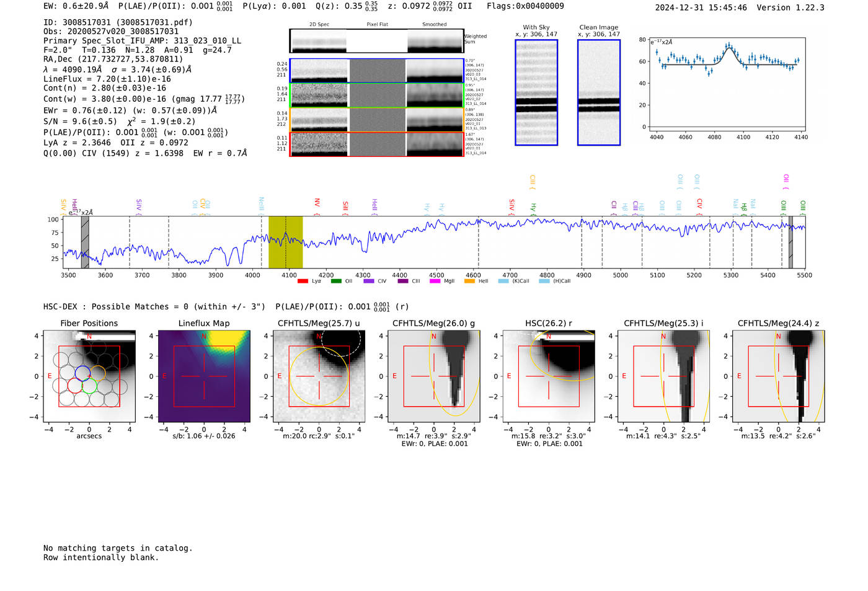
Task: Click the green OII legend swatch
Action: point(336,281)
